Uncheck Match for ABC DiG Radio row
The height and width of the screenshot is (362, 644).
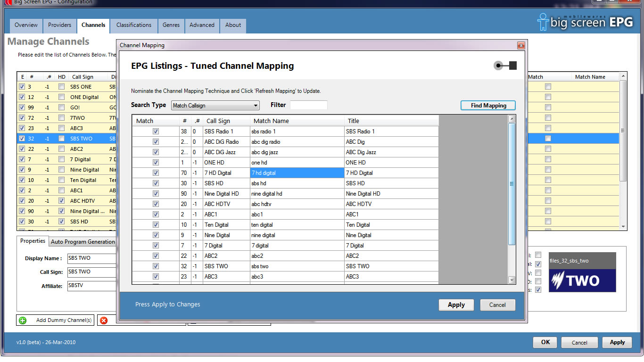pyautogui.click(x=156, y=142)
